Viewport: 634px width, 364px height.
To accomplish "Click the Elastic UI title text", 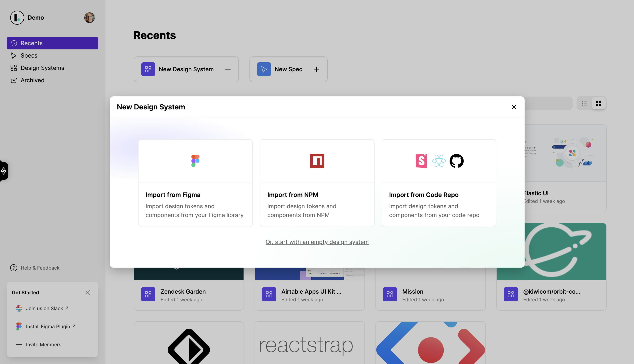I will tap(536, 193).
